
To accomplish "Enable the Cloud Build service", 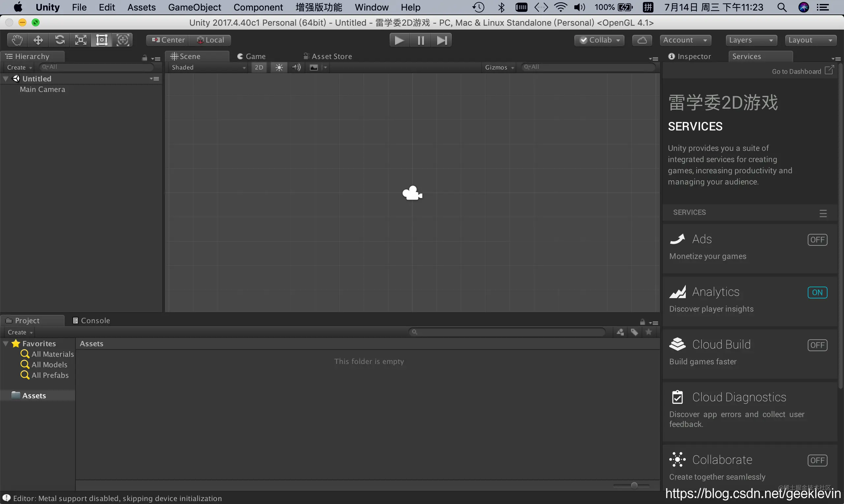I will click(x=817, y=345).
